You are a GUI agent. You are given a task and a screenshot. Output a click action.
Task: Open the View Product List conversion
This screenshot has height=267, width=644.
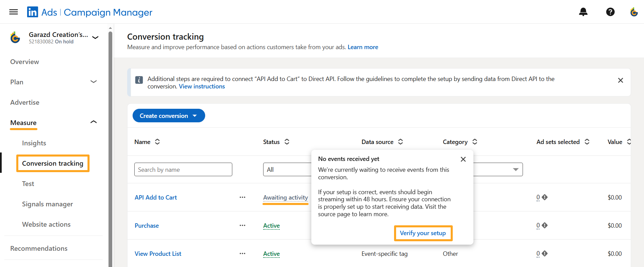coord(158,253)
